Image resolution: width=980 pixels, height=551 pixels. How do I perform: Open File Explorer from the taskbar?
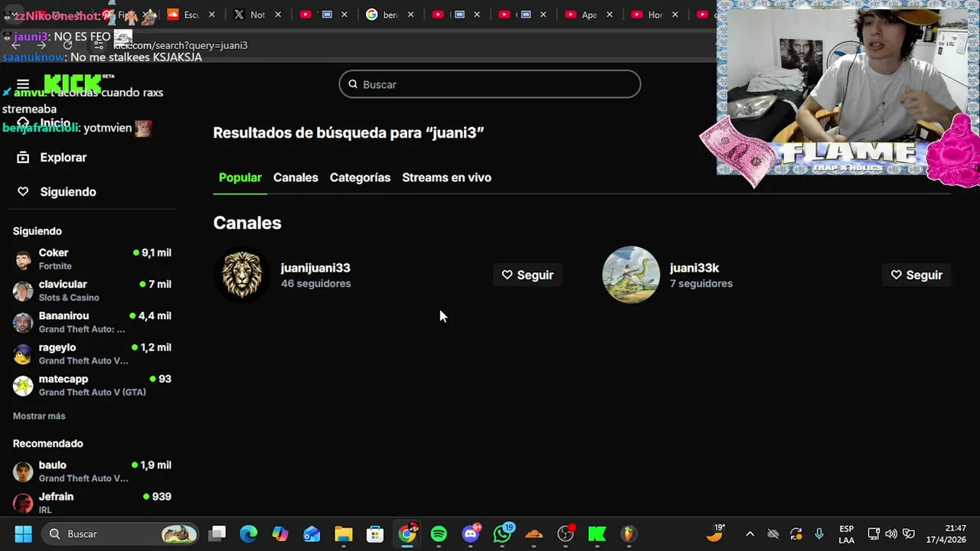343,533
